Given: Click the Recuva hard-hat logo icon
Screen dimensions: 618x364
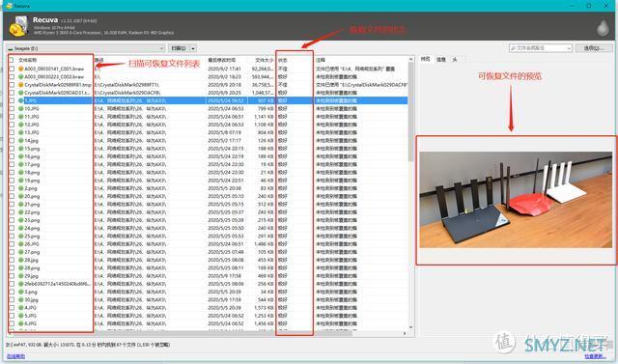Looking at the screenshot, I should pyautogui.click(x=19, y=26).
